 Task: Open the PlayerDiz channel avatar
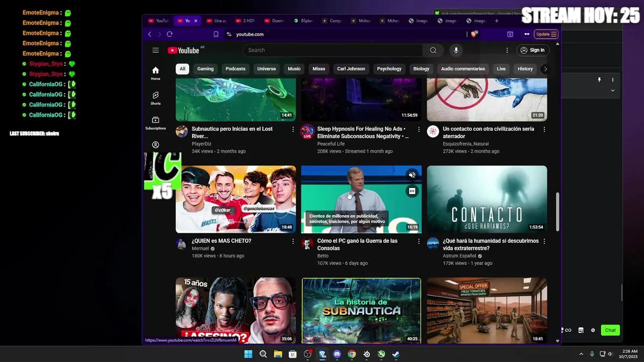pos(182,132)
